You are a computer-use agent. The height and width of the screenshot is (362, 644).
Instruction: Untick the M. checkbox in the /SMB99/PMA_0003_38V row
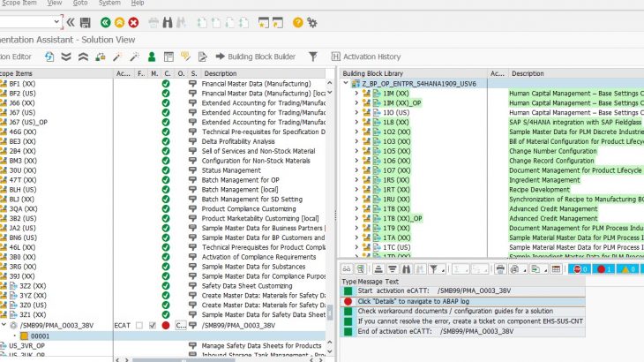point(153,326)
